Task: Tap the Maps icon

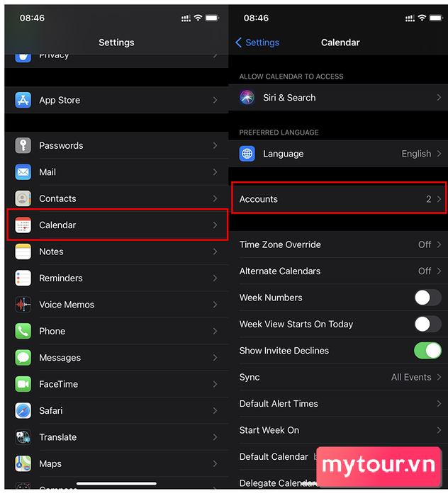Action: tap(23, 463)
